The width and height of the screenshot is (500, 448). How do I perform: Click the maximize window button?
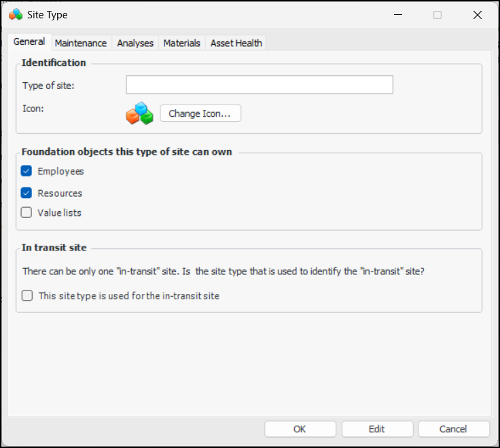437,15
